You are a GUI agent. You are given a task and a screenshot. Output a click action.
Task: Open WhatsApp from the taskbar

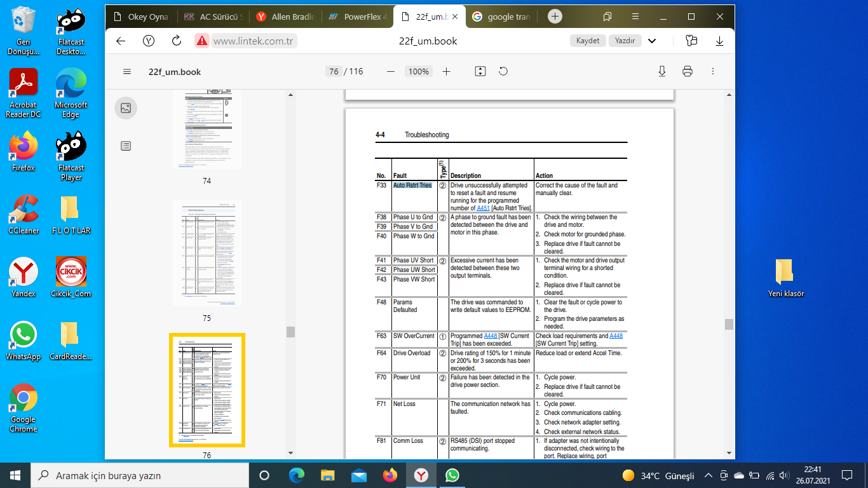[452, 475]
